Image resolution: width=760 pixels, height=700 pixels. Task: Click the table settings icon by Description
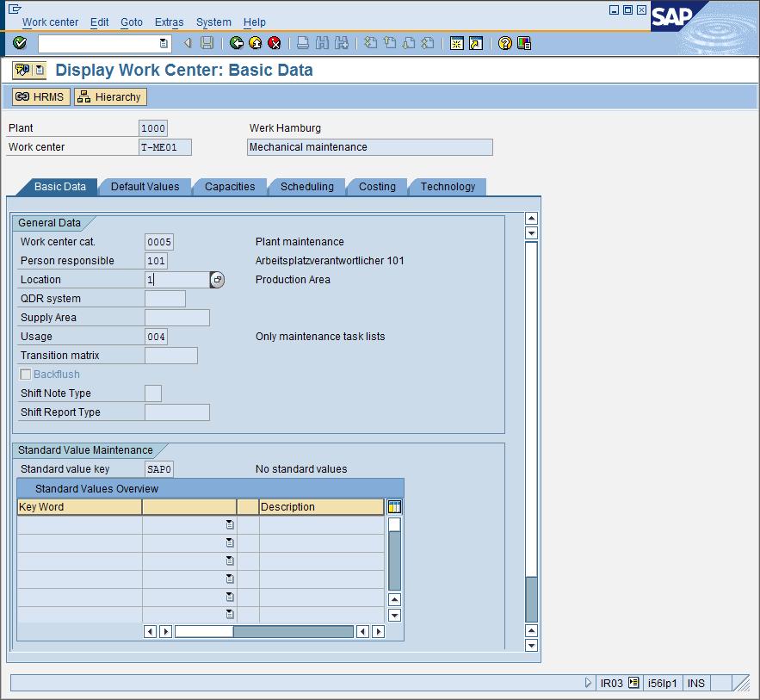coord(394,507)
